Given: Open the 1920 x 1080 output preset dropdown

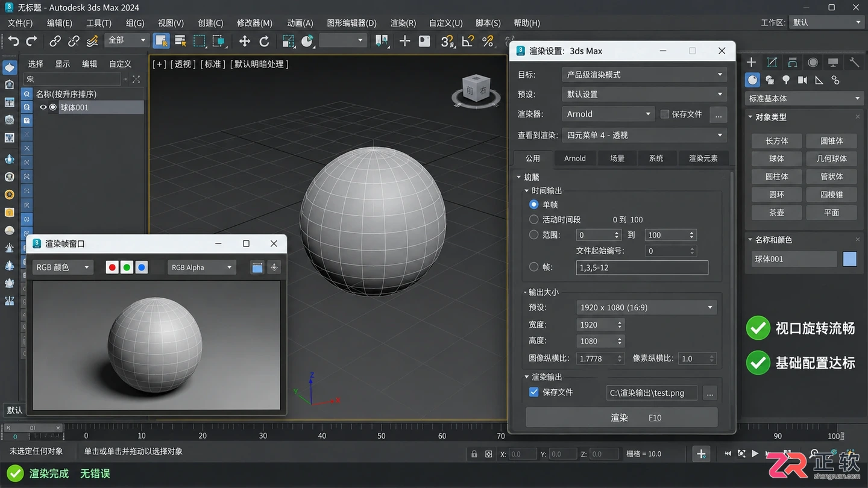Looking at the screenshot, I should pos(646,307).
